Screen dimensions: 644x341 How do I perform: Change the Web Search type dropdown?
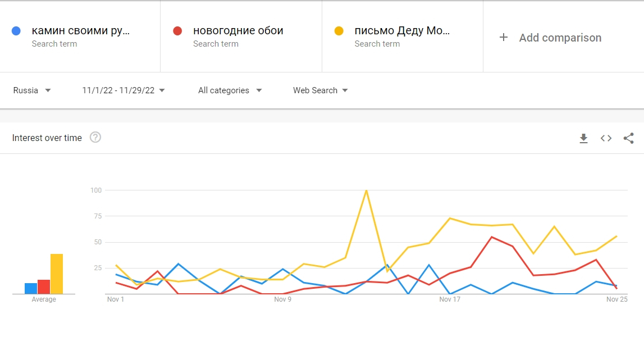coord(320,90)
